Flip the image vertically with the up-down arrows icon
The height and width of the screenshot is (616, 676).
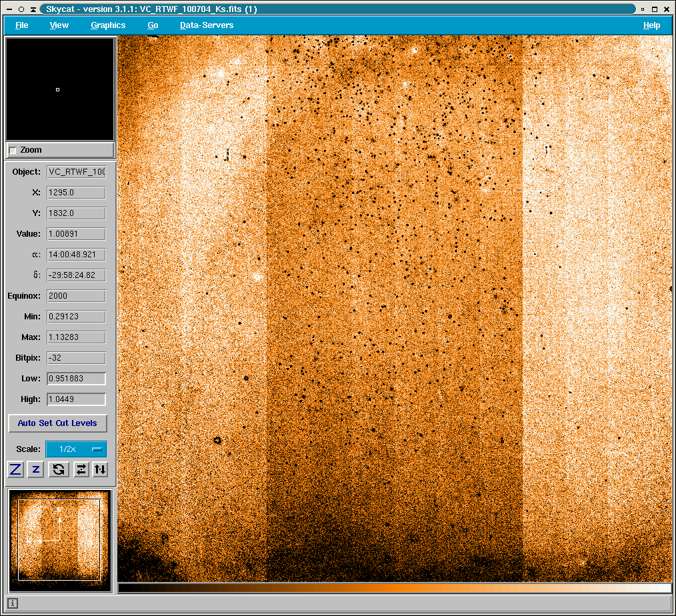[x=99, y=469]
